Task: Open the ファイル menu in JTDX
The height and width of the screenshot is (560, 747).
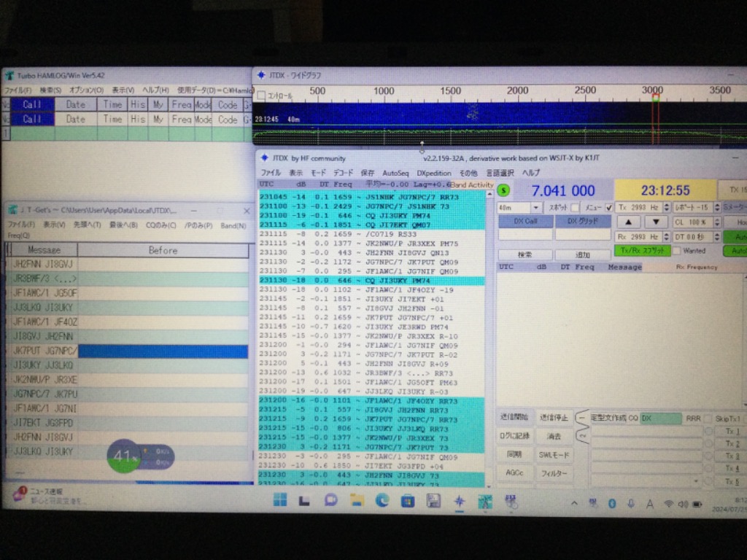Action: tap(271, 173)
